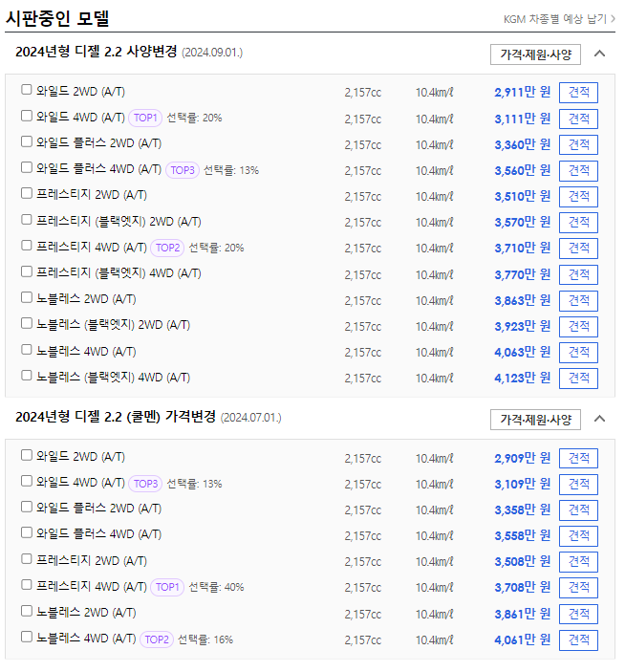This screenshot has height=672, width=625.
Task: Click 견적 beside 3,923만 원
Action: (x=578, y=326)
